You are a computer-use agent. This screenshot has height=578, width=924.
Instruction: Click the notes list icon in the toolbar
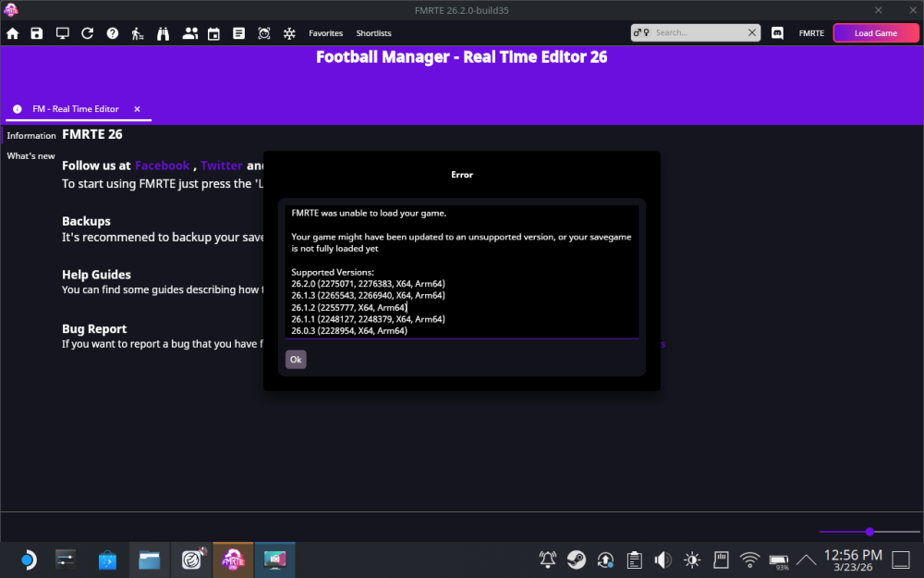click(x=238, y=32)
